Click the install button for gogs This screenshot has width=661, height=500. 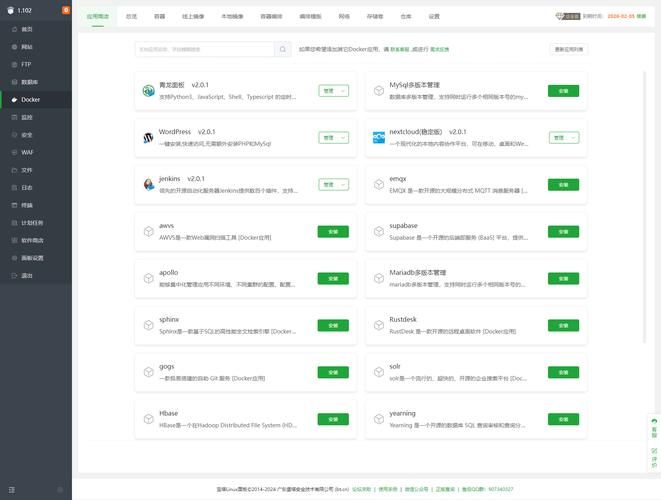click(333, 372)
